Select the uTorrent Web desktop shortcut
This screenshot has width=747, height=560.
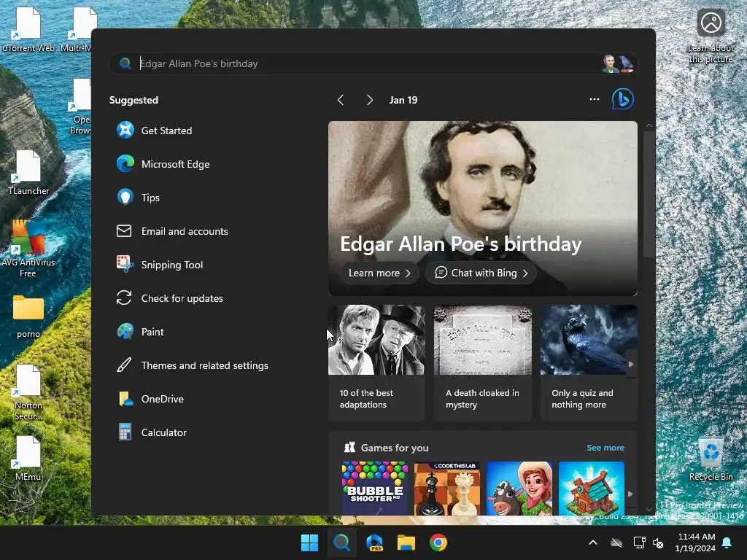pos(28,28)
